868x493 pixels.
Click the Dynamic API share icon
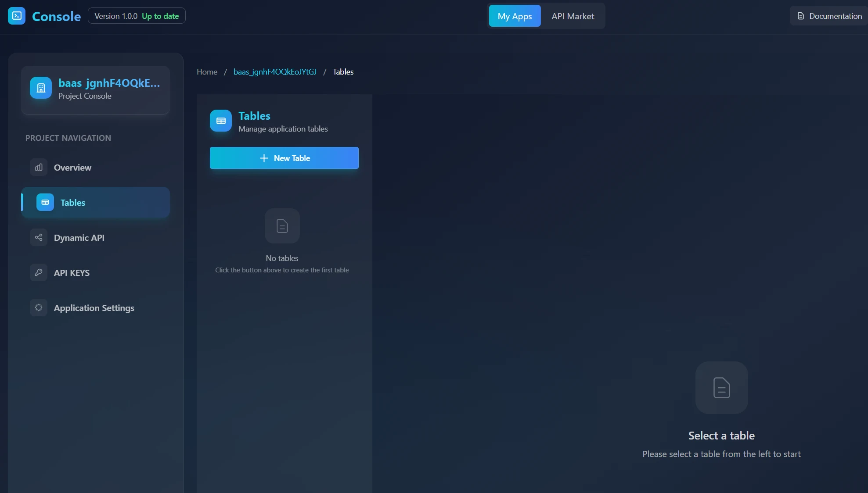pyautogui.click(x=39, y=237)
